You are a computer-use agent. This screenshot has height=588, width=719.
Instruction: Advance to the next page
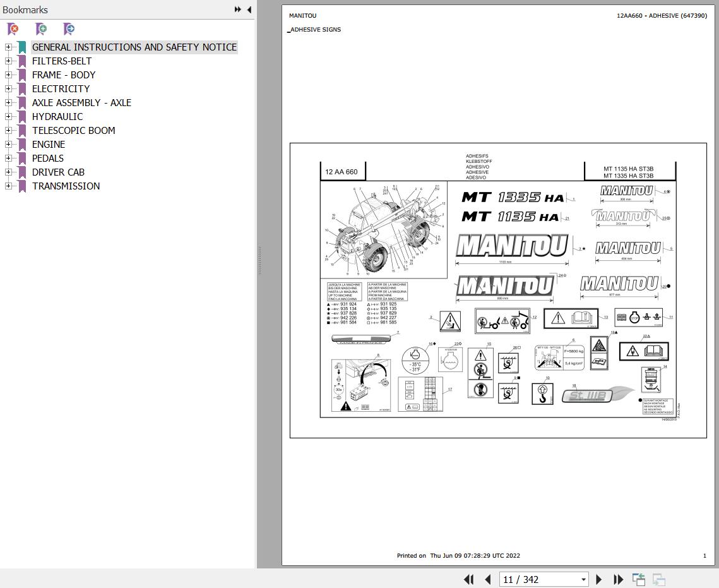pyautogui.click(x=598, y=579)
